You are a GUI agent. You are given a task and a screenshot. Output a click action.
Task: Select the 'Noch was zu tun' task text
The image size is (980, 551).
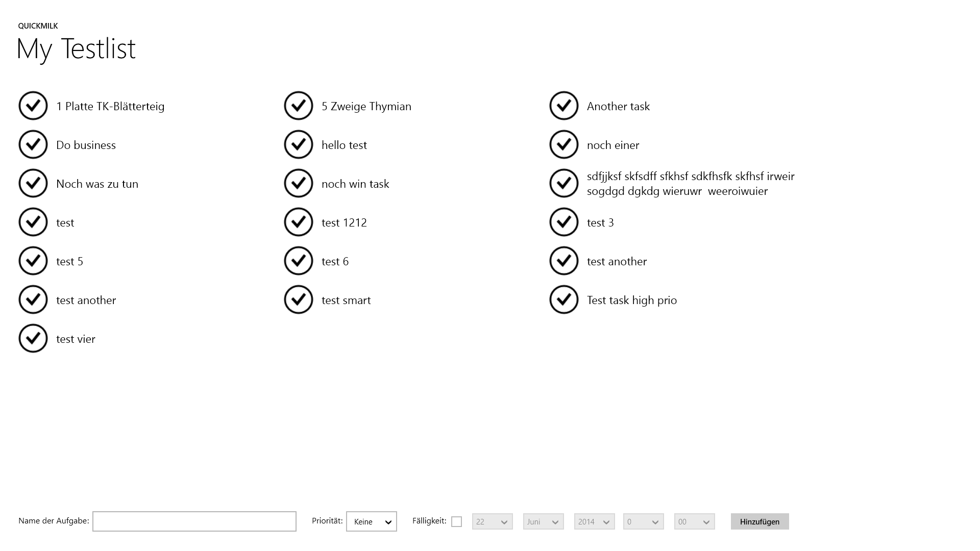97,184
